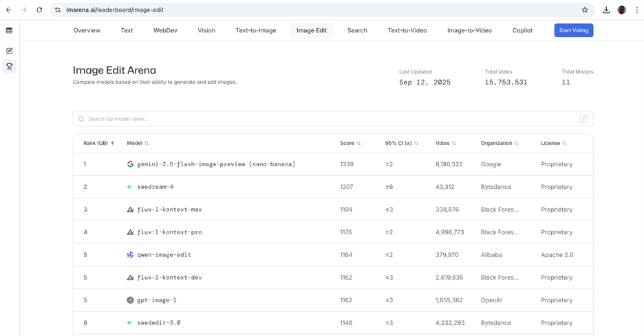The image size is (644, 336).
Task: Go back to the previous page
Action: 9,10
